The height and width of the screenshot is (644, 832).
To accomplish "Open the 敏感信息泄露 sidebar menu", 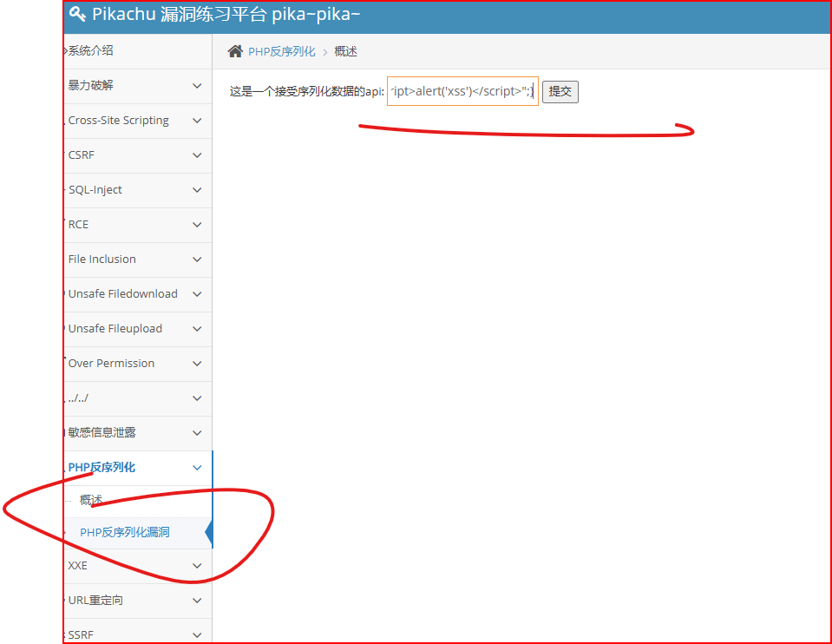I will [x=102, y=433].
